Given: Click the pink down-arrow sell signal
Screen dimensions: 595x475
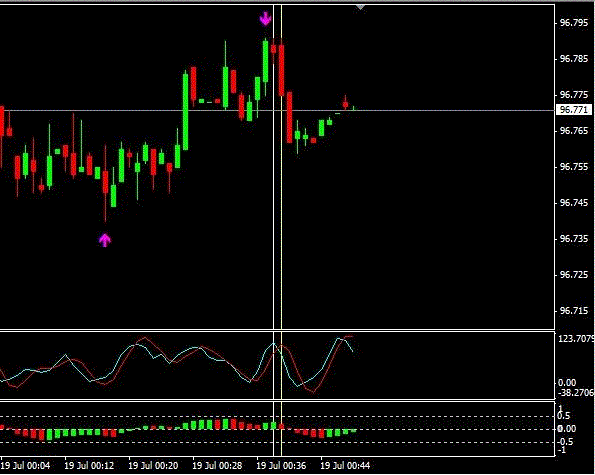Looking at the screenshot, I should tap(265, 18).
